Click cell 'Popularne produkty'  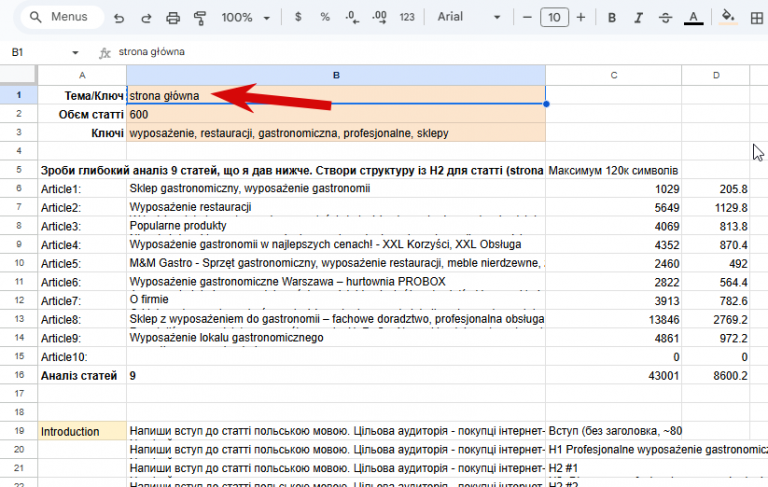(336, 226)
